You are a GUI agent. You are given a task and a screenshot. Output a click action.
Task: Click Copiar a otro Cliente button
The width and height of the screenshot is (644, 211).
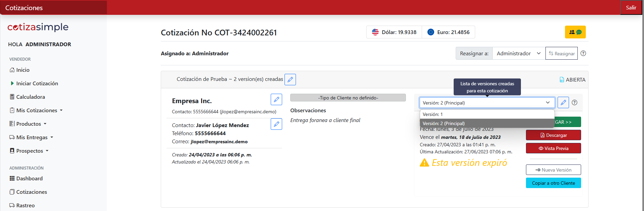[553, 183]
